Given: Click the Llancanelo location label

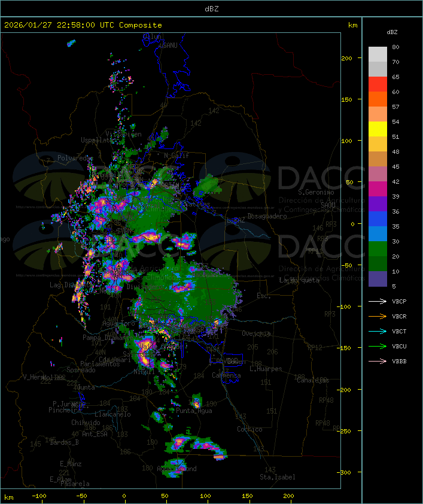Looking at the screenshot, I should [x=112, y=414].
